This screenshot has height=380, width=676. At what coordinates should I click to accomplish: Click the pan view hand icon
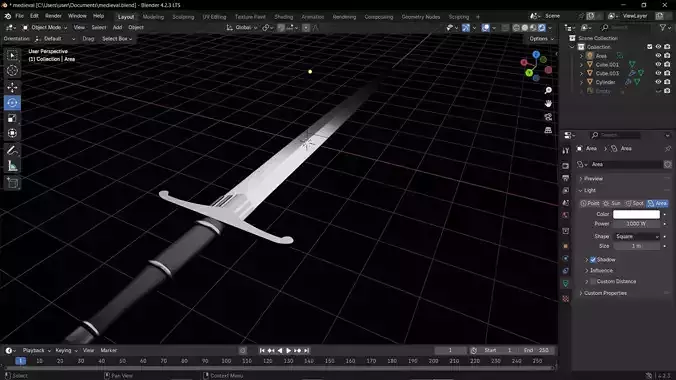tap(548, 104)
